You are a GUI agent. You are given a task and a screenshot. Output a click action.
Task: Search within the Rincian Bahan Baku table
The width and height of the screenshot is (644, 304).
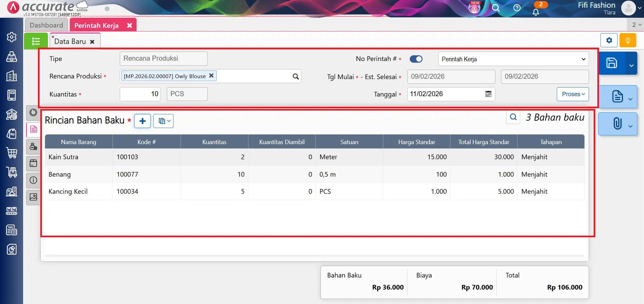(513, 117)
